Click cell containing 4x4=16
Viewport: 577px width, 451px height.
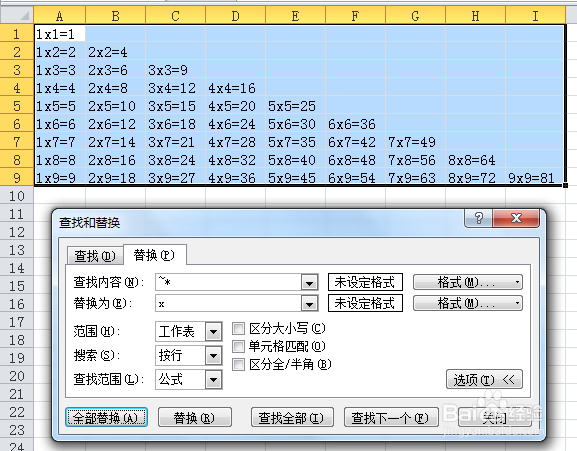(236, 88)
